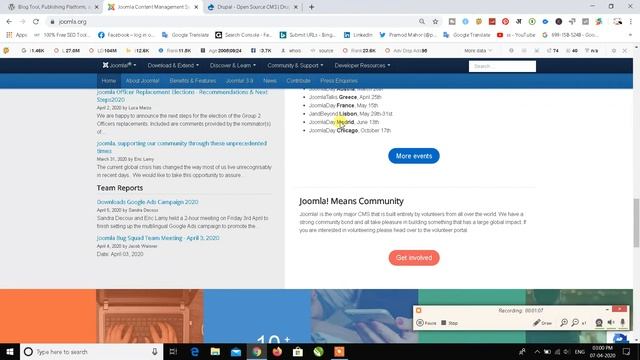
Task: Click the ENG language indicator in tray
Action: click(x=580, y=351)
